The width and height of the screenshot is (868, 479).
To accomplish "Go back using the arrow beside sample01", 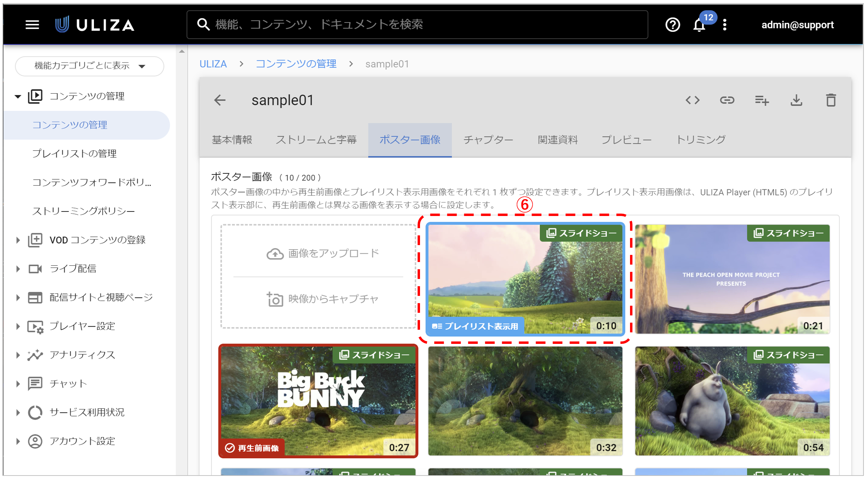I will click(x=220, y=100).
